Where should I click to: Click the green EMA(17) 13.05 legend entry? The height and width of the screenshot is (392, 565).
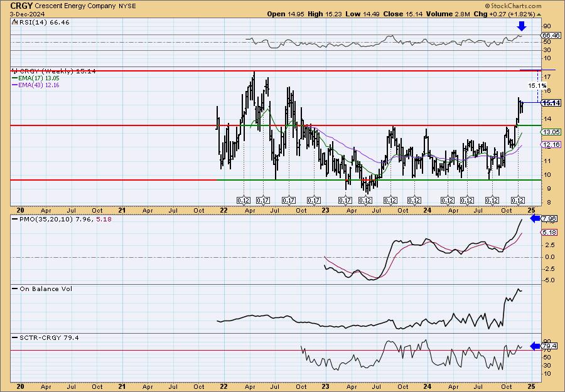[x=36, y=78]
